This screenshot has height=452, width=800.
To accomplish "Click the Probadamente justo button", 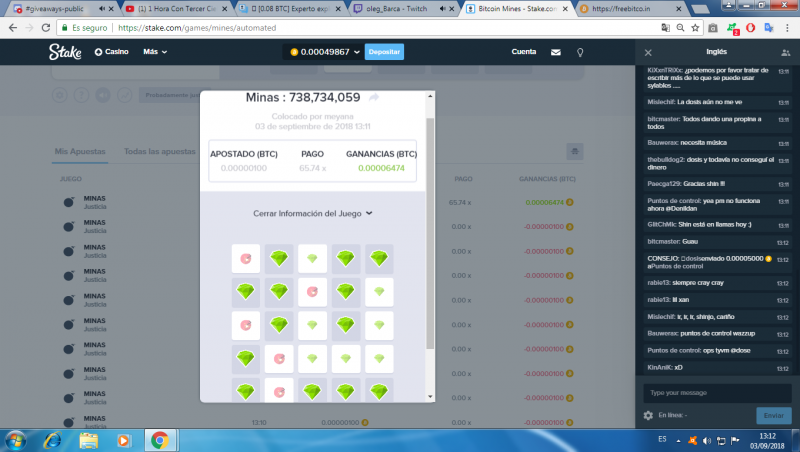I will [x=171, y=95].
